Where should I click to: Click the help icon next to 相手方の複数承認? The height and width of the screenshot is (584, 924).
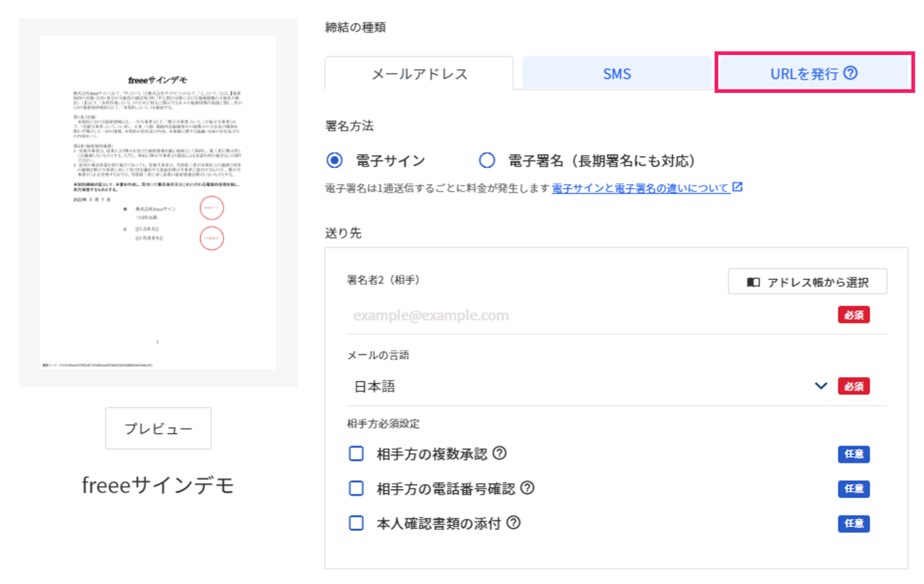click(501, 454)
